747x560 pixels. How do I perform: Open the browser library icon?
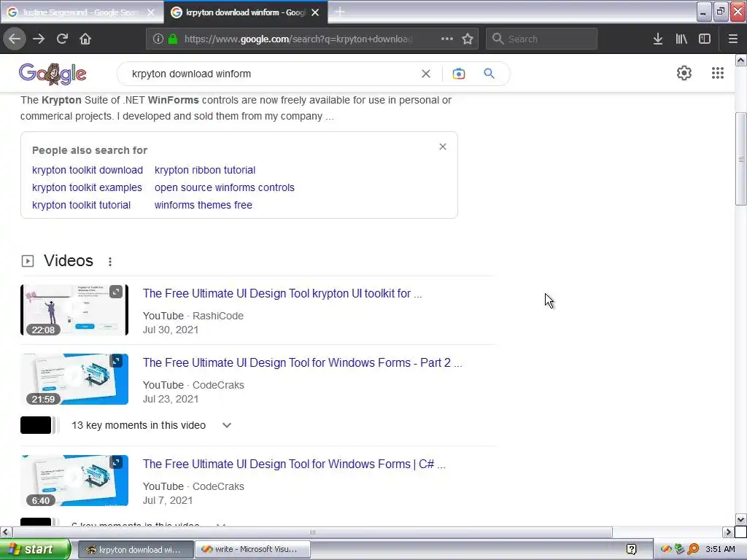pyautogui.click(x=681, y=39)
